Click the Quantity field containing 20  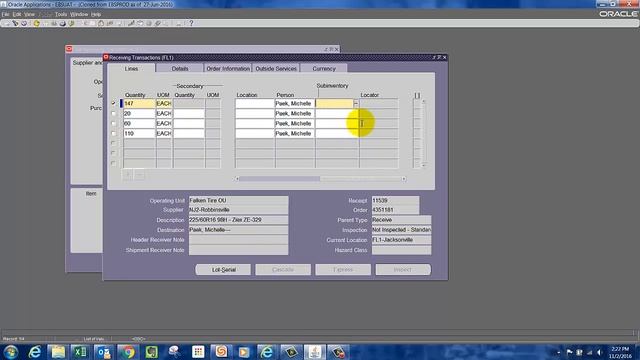coord(139,113)
